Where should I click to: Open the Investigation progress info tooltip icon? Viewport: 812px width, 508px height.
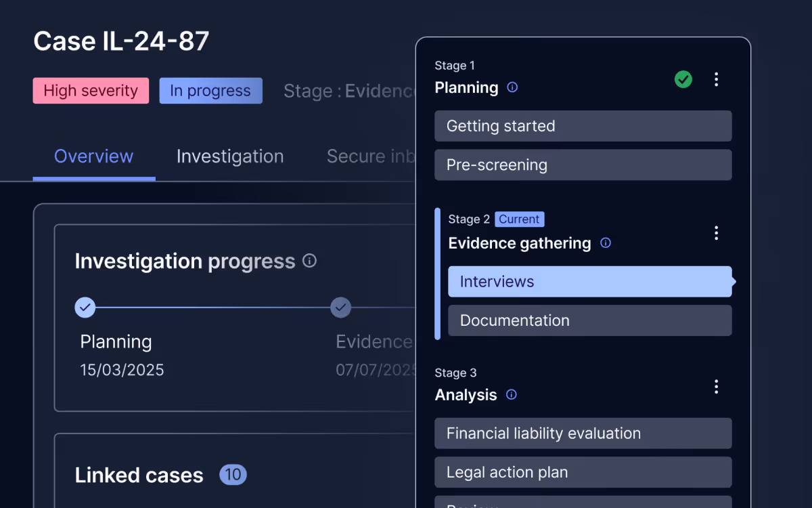(x=309, y=261)
